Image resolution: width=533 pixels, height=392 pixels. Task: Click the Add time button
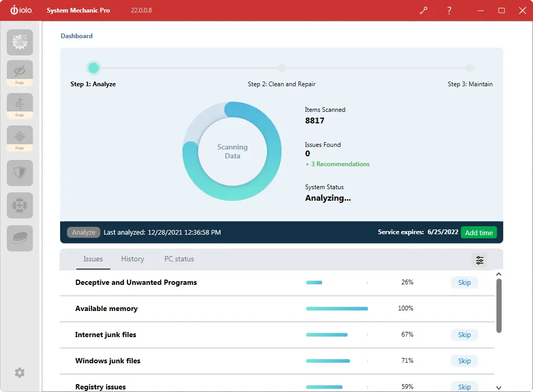click(x=479, y=232)
